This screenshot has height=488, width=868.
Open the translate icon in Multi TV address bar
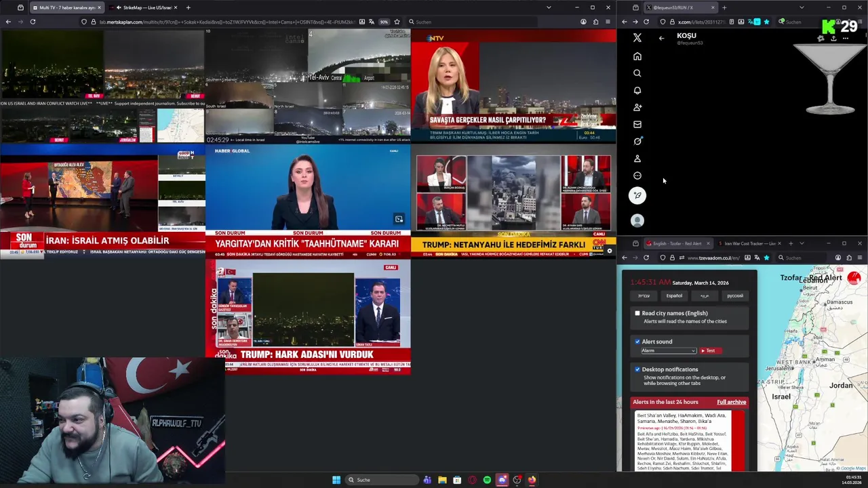click(372, 22)
